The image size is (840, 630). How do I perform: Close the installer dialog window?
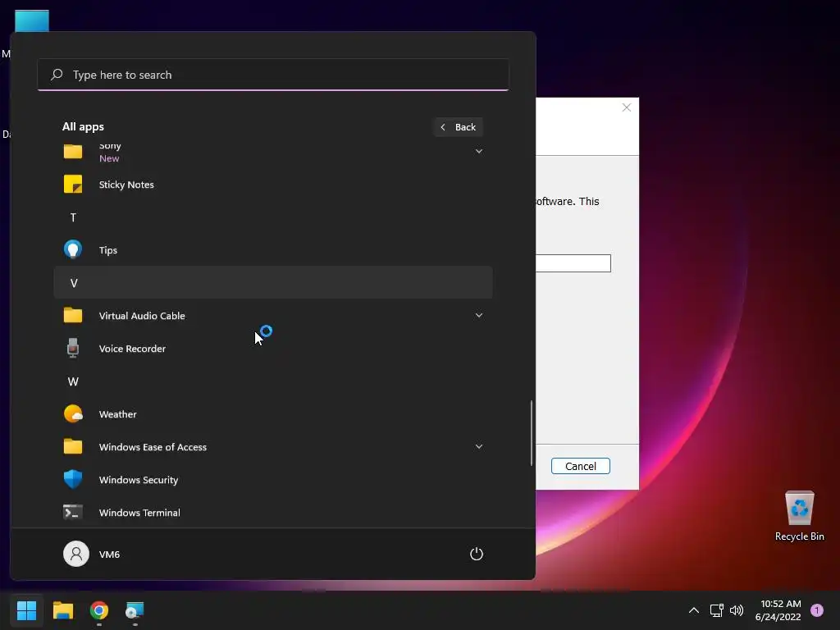(x=626, y=107)
